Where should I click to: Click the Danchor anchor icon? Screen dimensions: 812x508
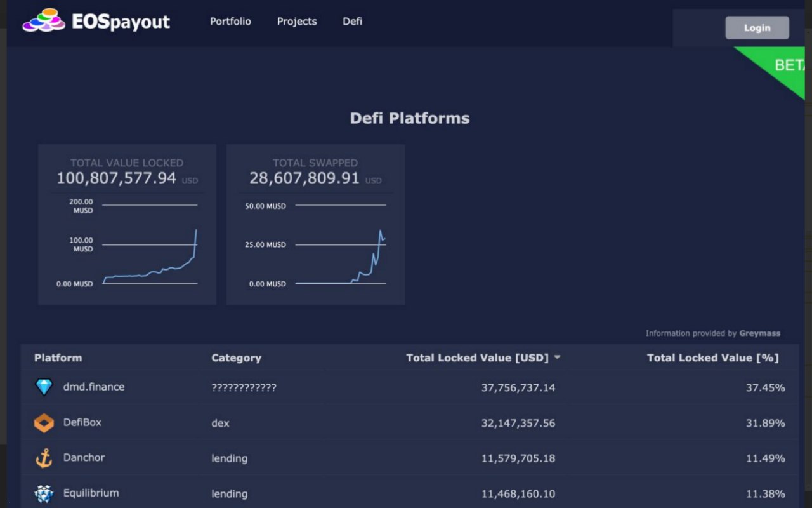44,458
